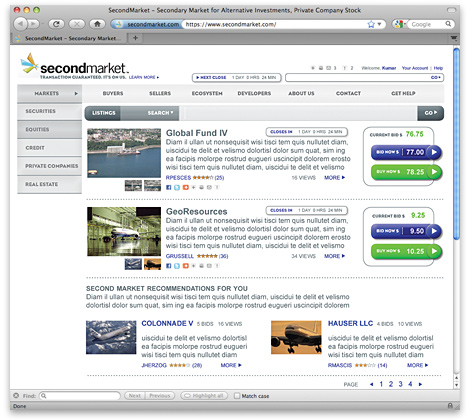Close the Find bar
The image size is (470, 420).
[x=16, y=395]
